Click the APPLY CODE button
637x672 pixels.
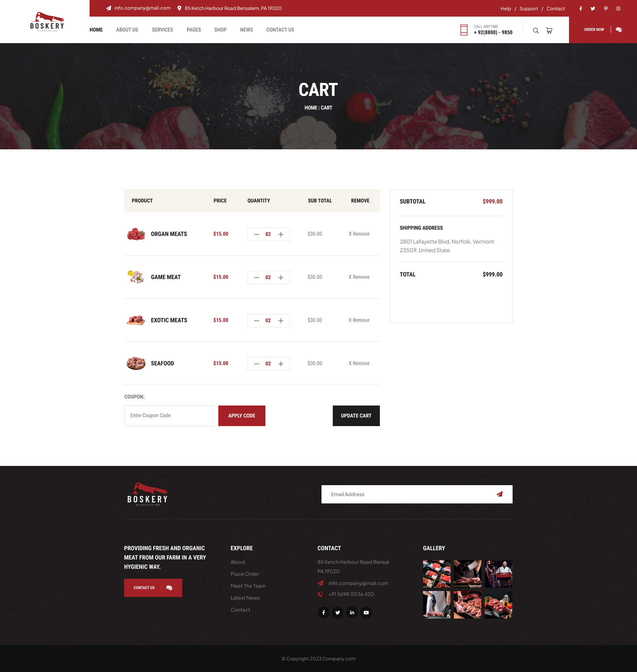tap(241, 416)
